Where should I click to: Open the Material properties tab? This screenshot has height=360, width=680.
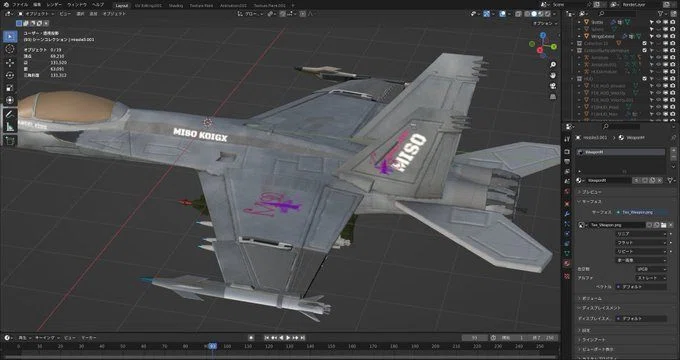click(567, 264)
